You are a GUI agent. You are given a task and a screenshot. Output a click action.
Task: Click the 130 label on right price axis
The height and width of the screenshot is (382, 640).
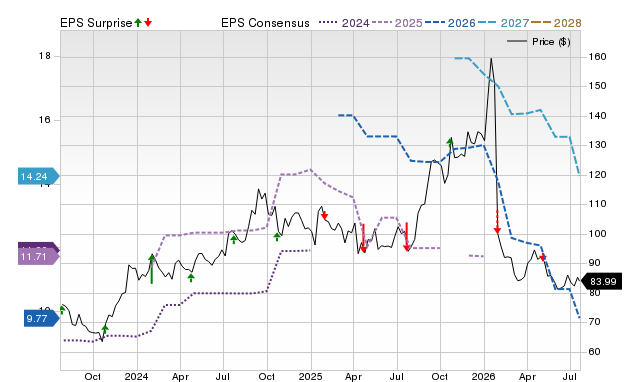[598, 145]
